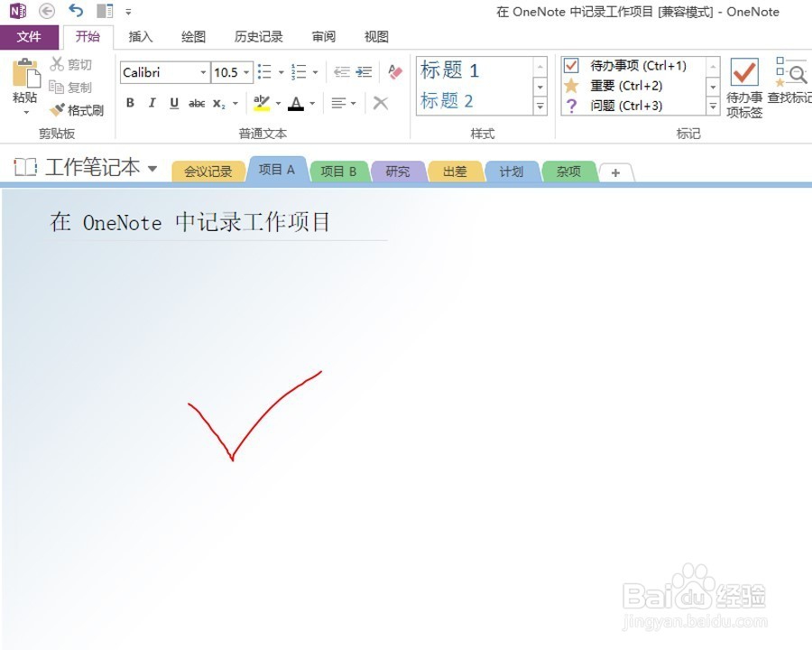Viewport: 812px width, 650px height.
Task: Expand the tags gallery more arrow
Action: point(713,107)
